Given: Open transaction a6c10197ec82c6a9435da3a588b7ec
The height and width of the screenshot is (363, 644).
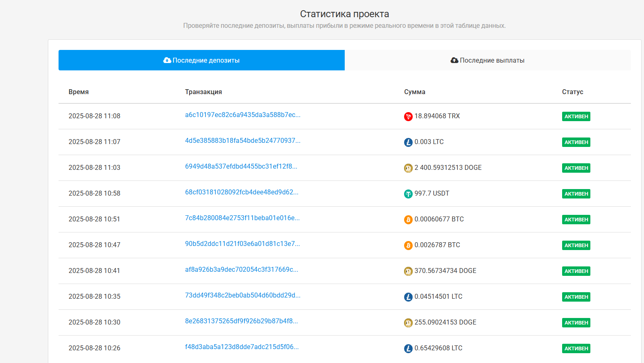Looking at the screenshot, I should coord(242,115).
